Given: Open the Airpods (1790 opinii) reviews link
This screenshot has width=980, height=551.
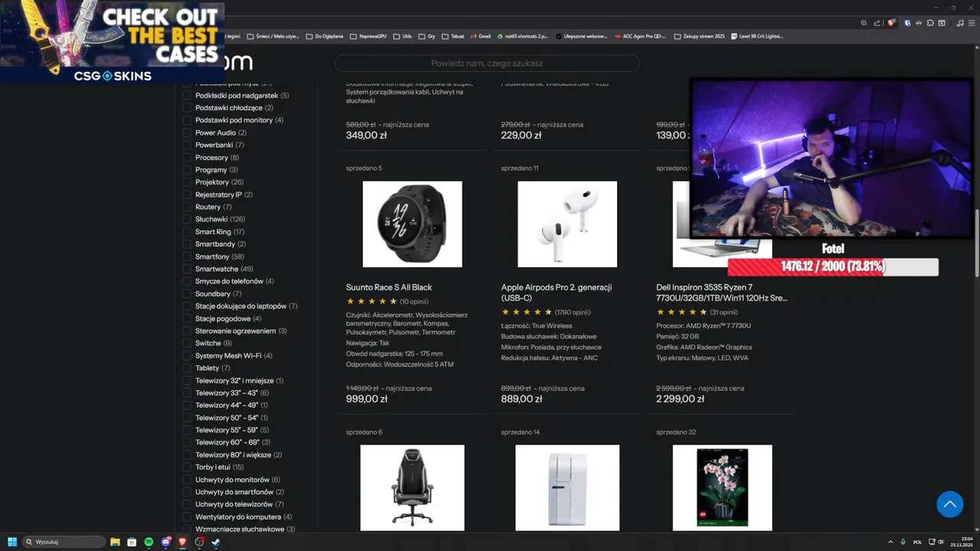Looking at the screenshot, I should pyautogui.click(x=573, y=312).
